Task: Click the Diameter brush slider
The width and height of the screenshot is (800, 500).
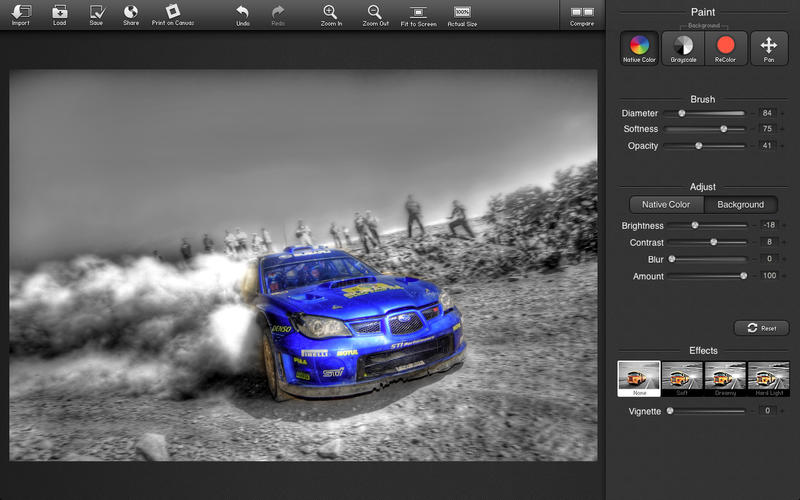Action: 705,113
